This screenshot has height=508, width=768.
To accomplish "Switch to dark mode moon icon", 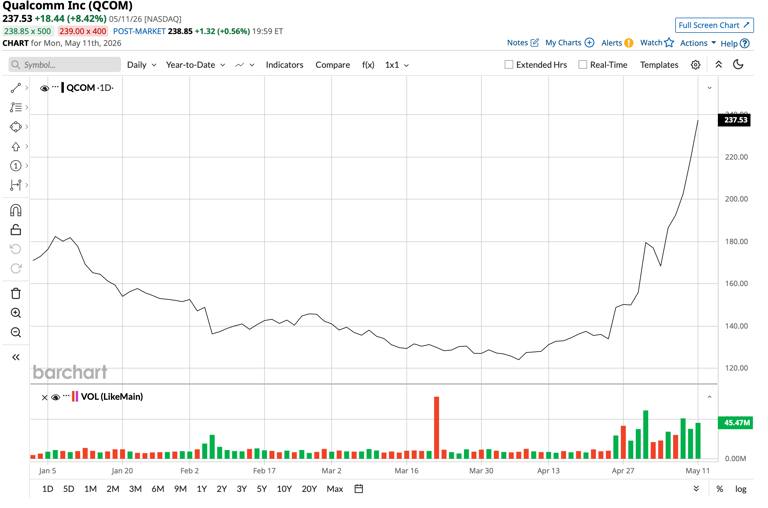I will coord(738,64).
